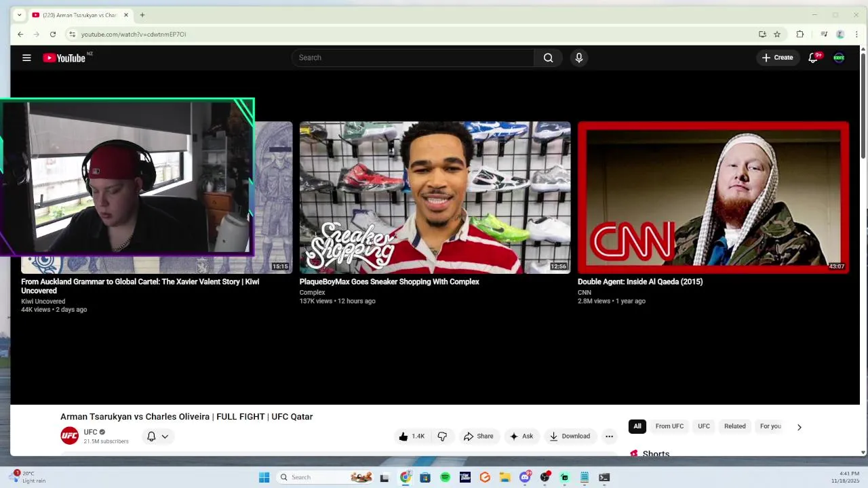This screenshot has height=488, width=868.
Task: Play the PlaqueBoyMax Sneaker Shopping thumbnail
Action: (x=435, y=197)
